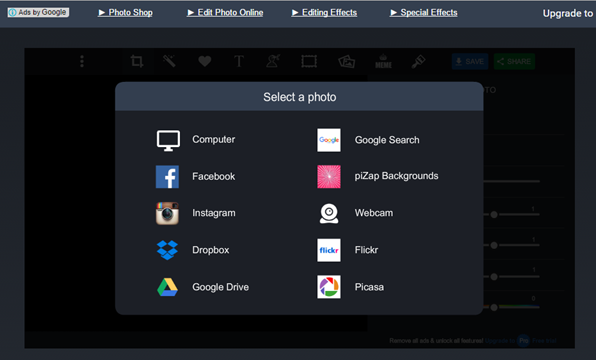Click the Flickr label text
This screenshot has width=596, height=360.
point(366,250)
